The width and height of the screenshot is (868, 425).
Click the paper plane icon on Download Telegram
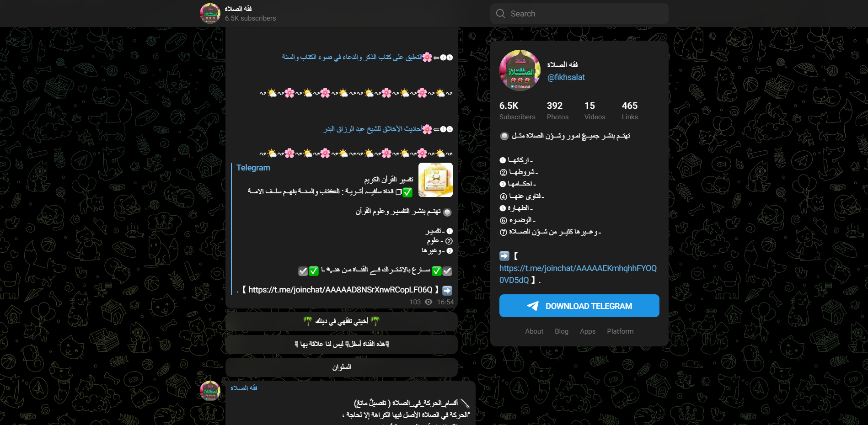coord(533,306)
